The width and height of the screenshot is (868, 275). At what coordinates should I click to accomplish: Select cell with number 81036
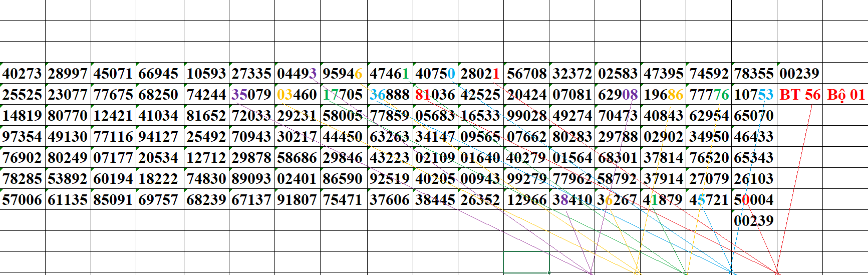(x=435, y=95)
